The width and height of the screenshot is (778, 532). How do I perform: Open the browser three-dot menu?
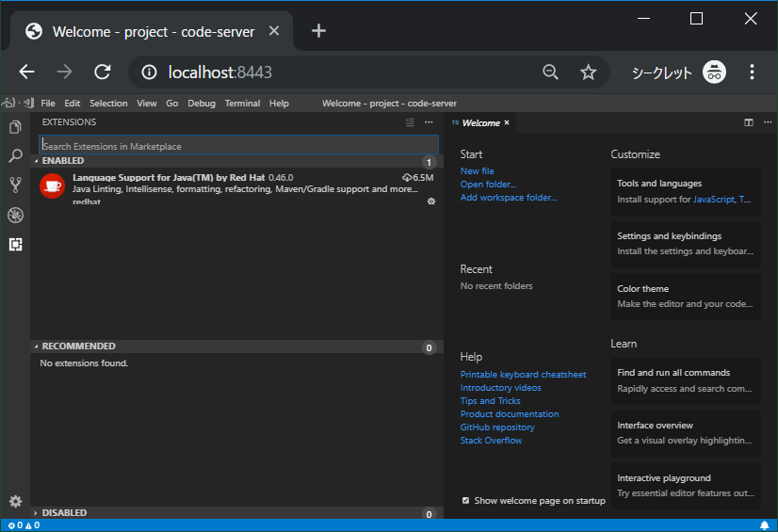pyautogui.click(x=753, y=73)
